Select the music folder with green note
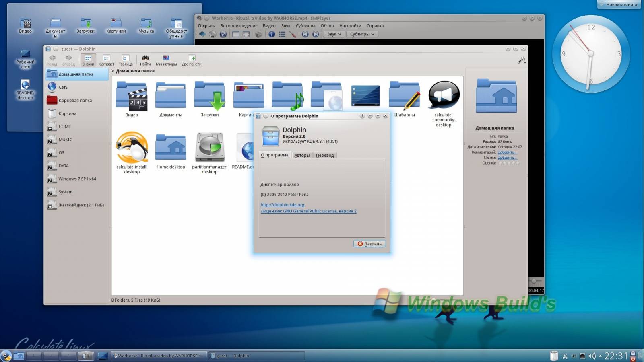 (287, 96)
